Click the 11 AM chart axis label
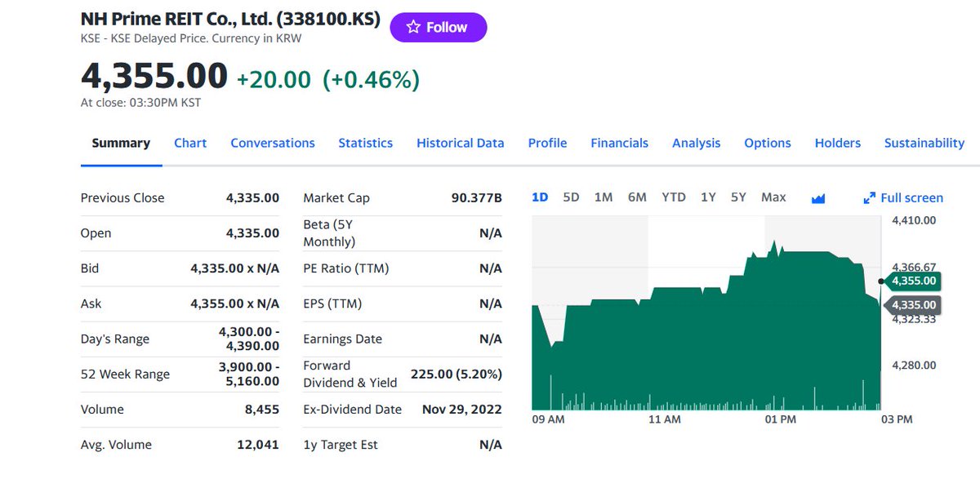This screenshot has width=980, height=492. (664, 419)
